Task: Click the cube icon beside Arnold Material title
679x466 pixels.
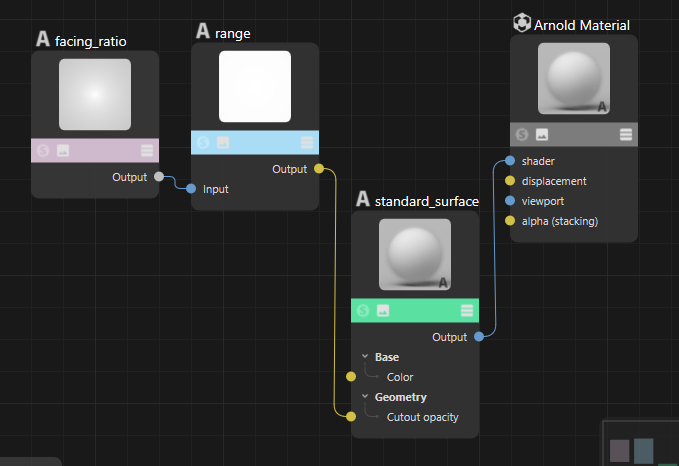Action: (522, 23)
